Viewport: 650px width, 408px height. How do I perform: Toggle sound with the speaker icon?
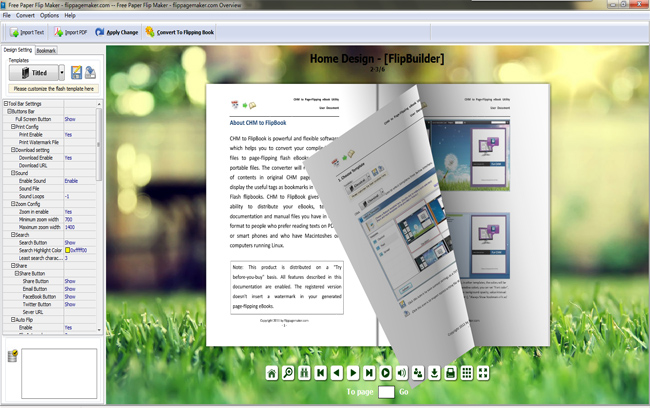click(x=402, y=373)
